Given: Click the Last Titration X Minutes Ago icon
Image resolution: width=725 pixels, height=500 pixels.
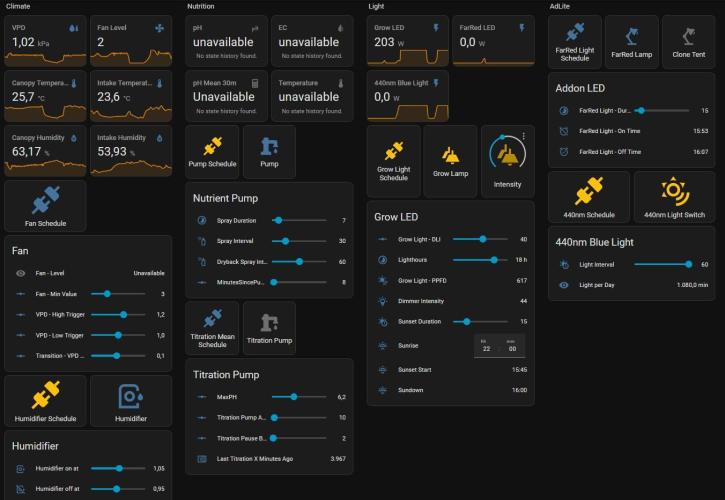Looking at the screenshot, I should (x=202, y=459).
